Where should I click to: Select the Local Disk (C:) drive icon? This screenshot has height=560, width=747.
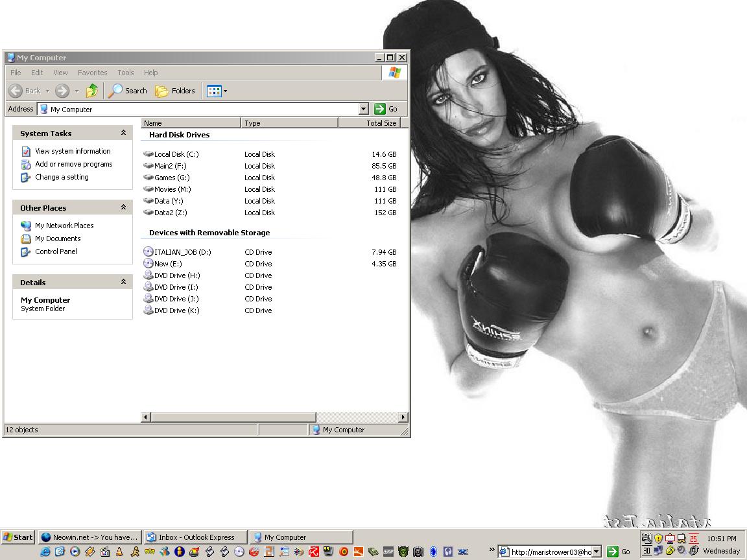148,154
